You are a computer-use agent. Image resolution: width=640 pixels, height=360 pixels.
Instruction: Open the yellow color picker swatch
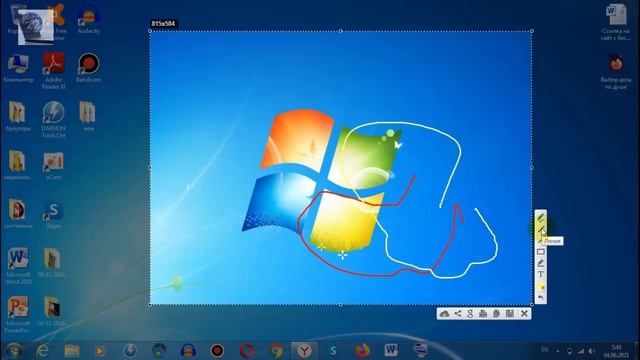coord(540,286)
